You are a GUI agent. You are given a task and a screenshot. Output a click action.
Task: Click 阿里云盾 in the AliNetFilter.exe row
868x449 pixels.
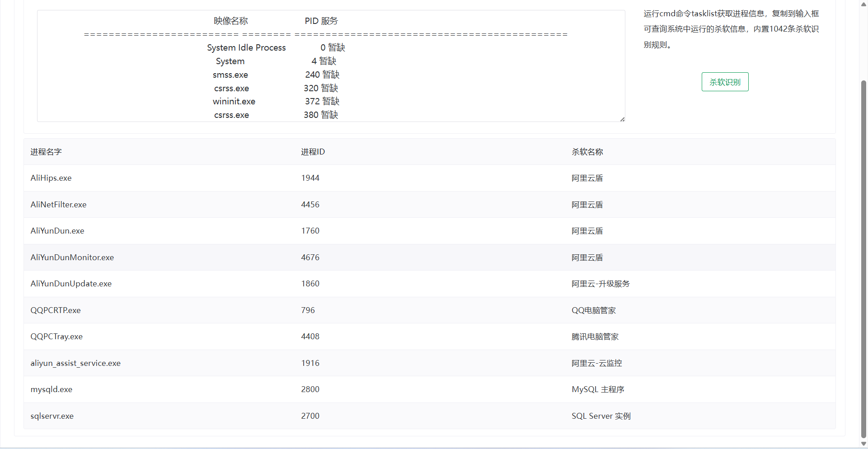(x=587, y=205)
